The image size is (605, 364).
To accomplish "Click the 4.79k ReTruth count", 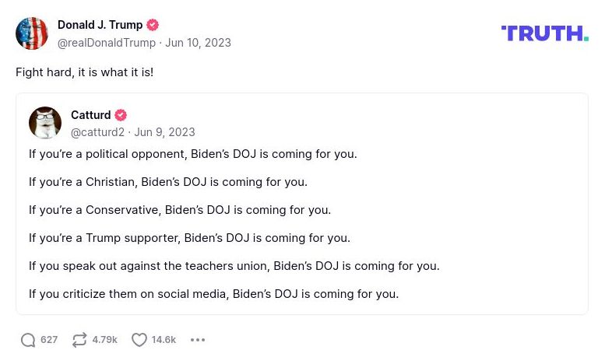I will coord(104,340).
